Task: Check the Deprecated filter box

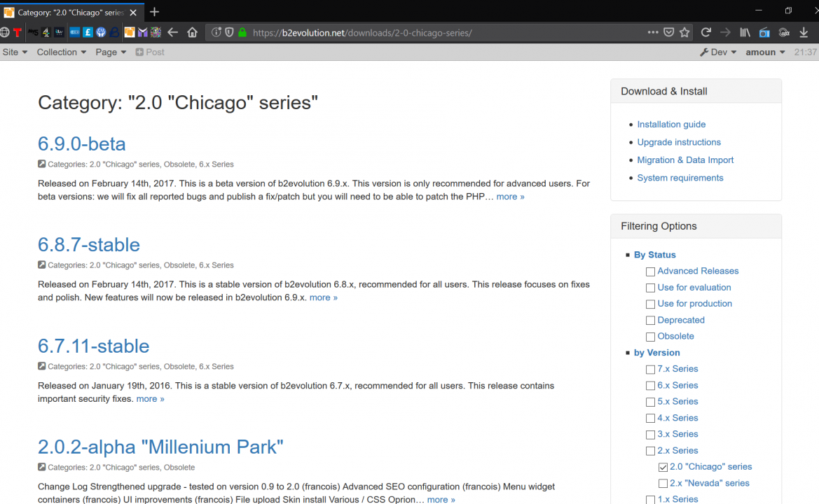Action: coord(650,321)
